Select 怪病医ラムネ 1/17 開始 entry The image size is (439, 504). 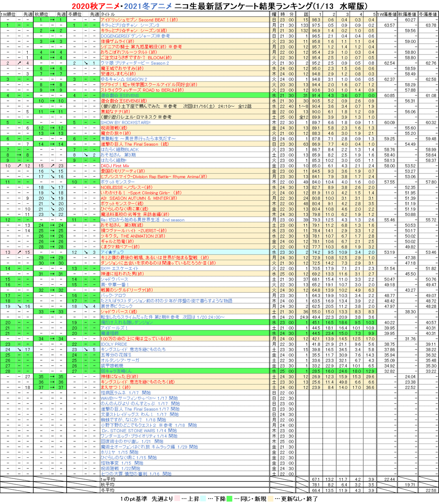(x=125, y=394)
